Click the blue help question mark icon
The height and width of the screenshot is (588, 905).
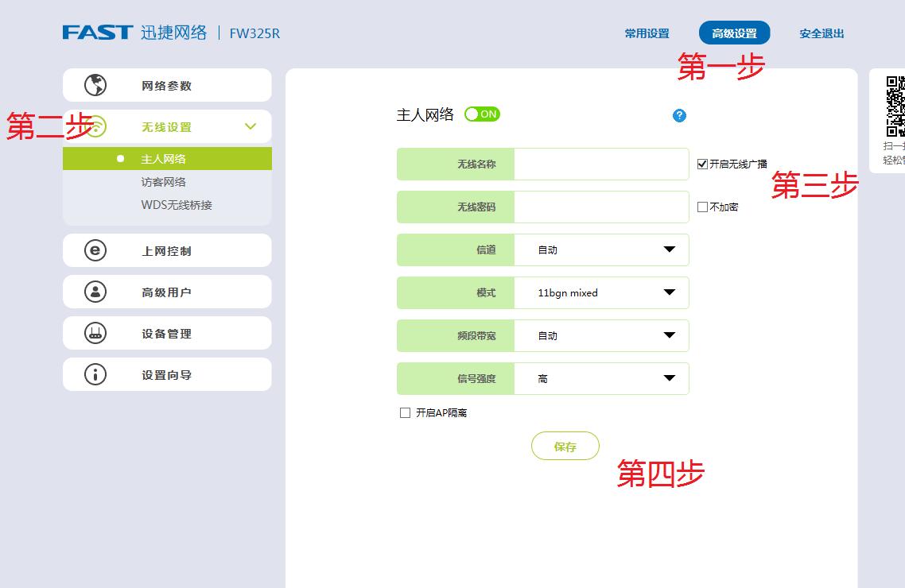click(x=679, y=116)
